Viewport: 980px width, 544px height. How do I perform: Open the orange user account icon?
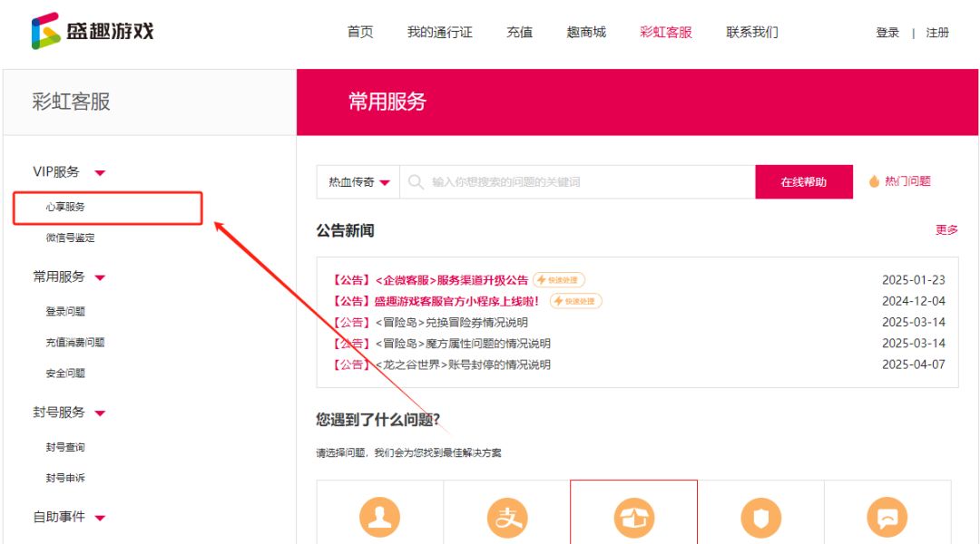(x=379, y=517)
